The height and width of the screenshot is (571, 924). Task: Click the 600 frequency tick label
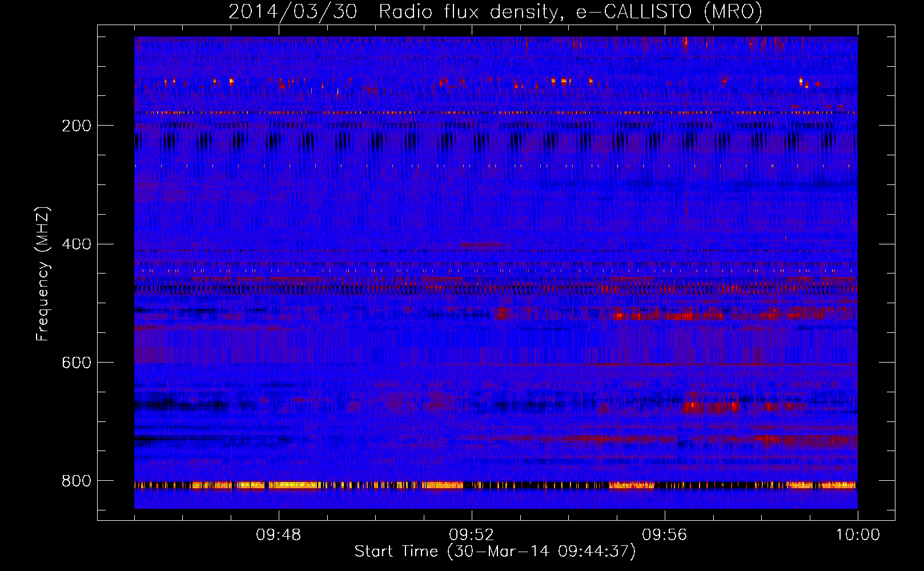tap(77, 363)
